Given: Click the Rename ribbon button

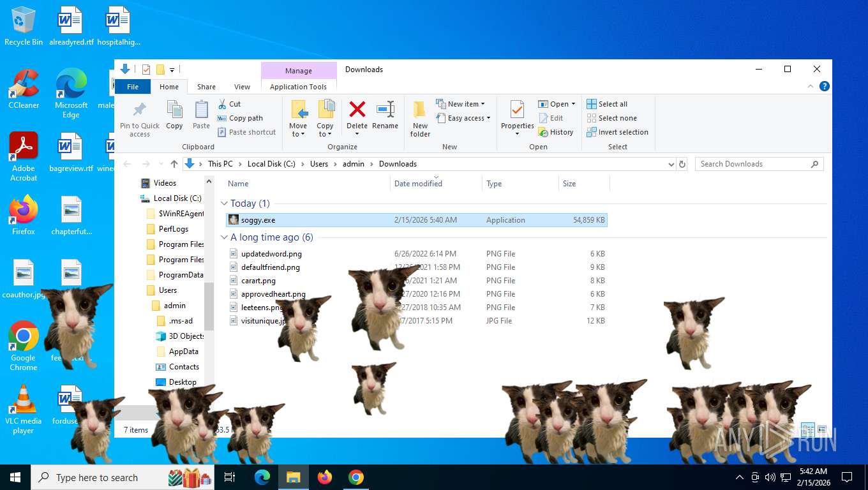Looking at the screenshot, I should [385, 115].
